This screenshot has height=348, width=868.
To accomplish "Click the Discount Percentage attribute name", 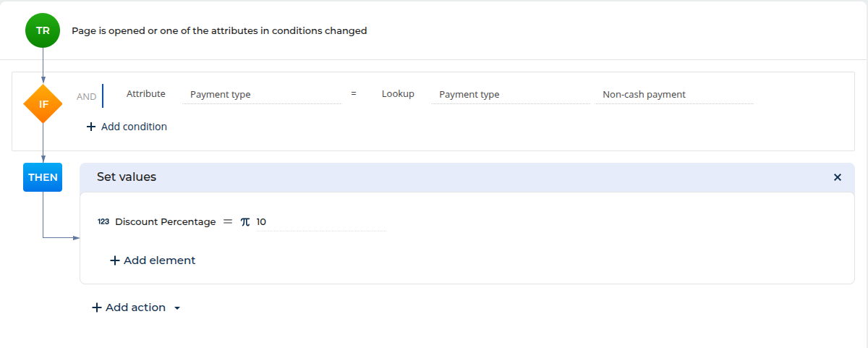I will tap(166, 222).
